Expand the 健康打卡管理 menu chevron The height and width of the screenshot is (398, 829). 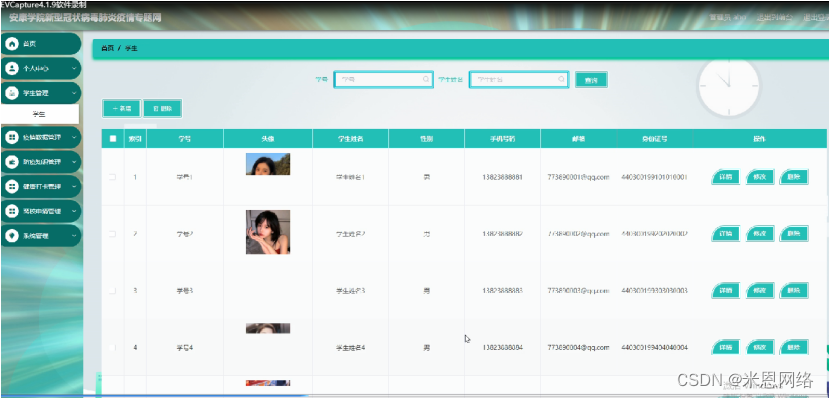(x=73, y=187)
